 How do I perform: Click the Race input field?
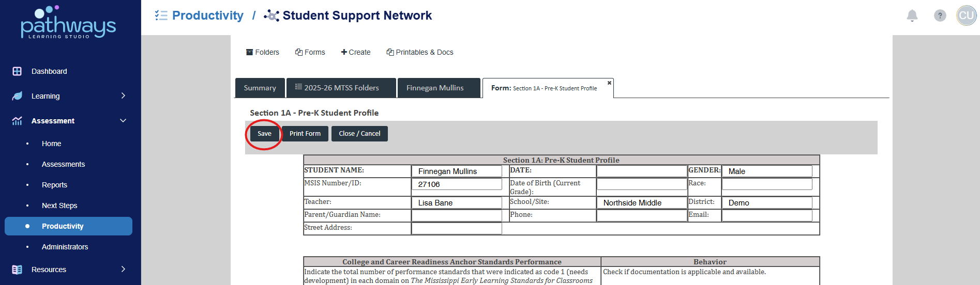[x=767, y=184]
